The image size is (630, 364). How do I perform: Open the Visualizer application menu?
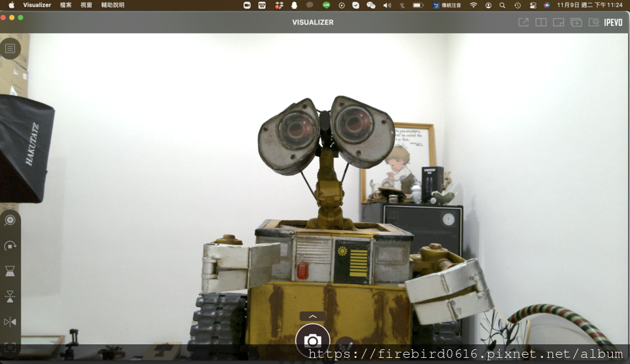click(37, 5)
